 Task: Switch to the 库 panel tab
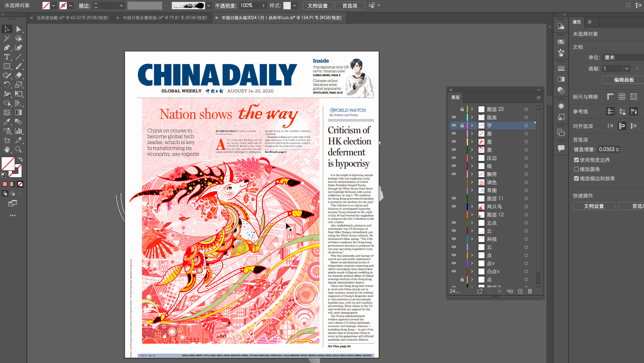pos(590,22)
